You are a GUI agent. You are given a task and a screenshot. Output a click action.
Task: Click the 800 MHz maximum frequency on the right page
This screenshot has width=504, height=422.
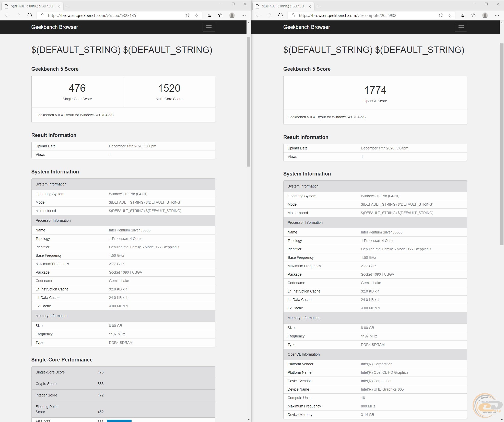368,406
